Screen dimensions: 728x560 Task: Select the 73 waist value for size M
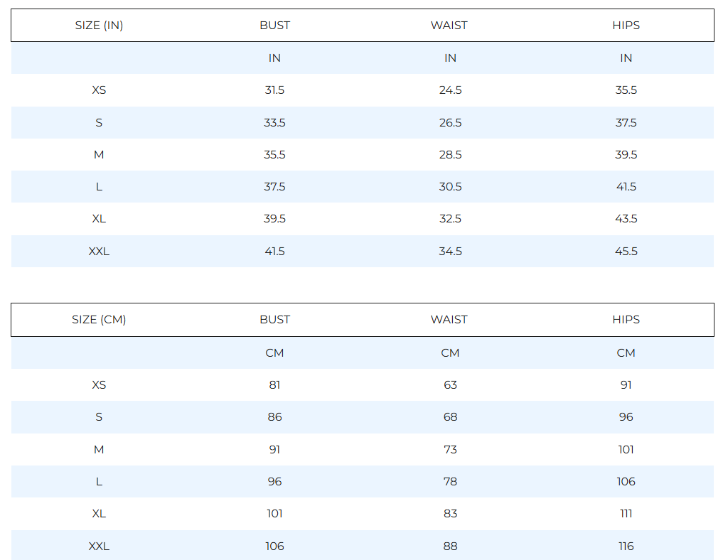click(450, 450)
